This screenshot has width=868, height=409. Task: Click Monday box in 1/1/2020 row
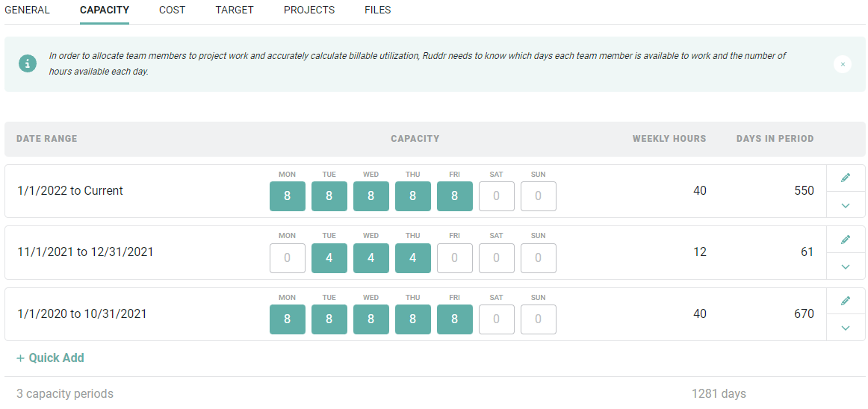click(x=288, y=319)
